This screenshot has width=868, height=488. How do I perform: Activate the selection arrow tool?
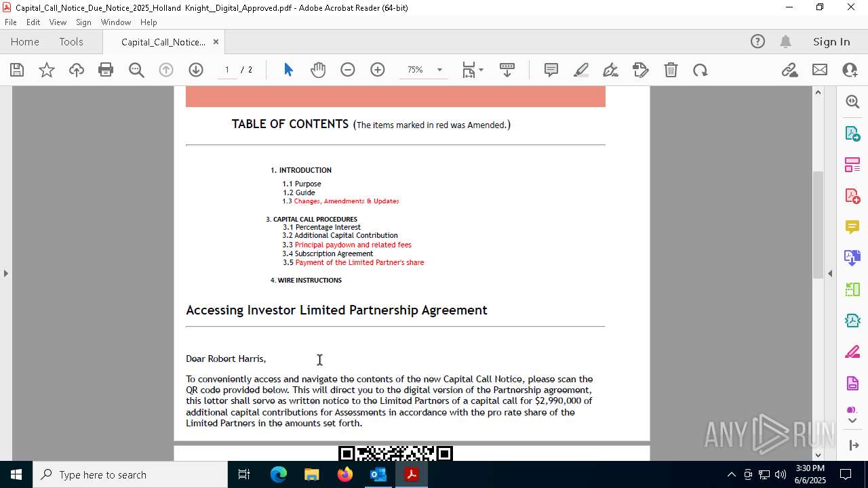[x=288, y=70]
